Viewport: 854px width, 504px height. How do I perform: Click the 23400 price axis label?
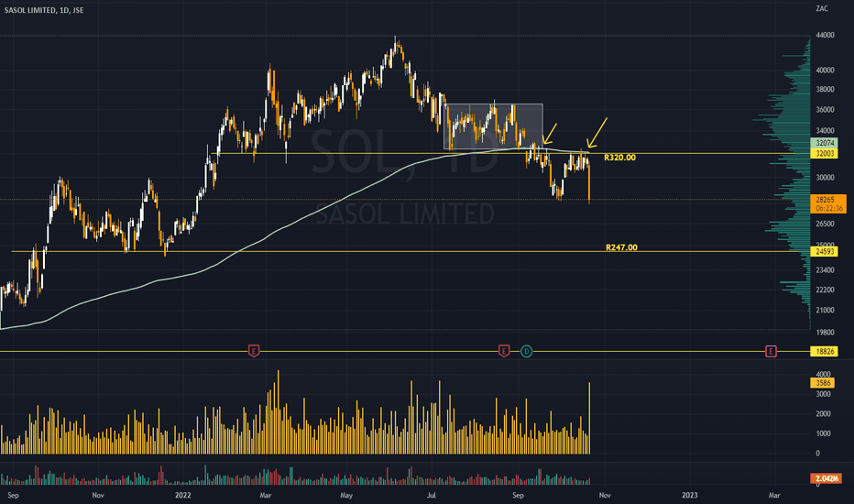[825, 270]
